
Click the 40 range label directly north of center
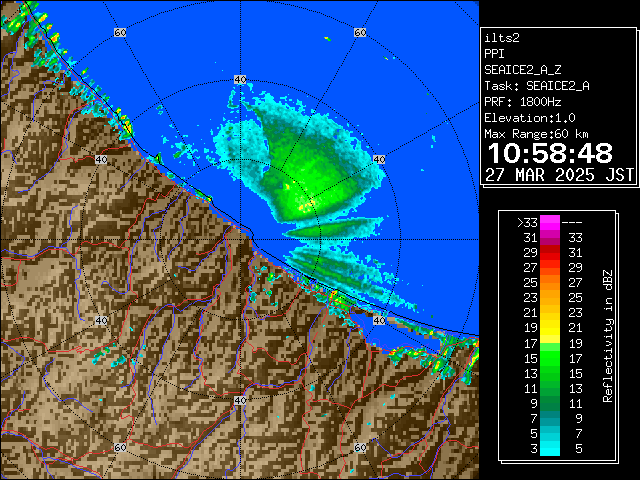coord(240,80)
